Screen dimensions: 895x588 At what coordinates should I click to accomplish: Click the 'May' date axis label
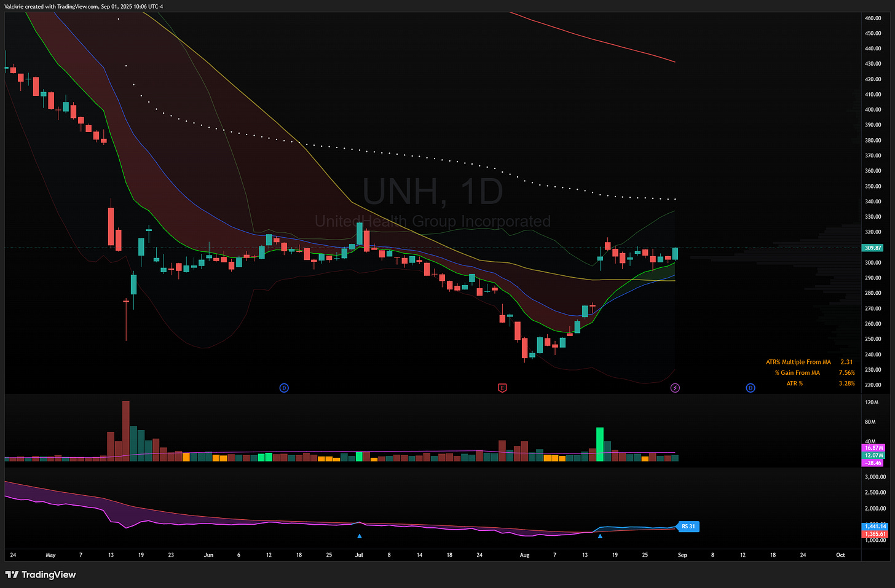tap(50, 555)
